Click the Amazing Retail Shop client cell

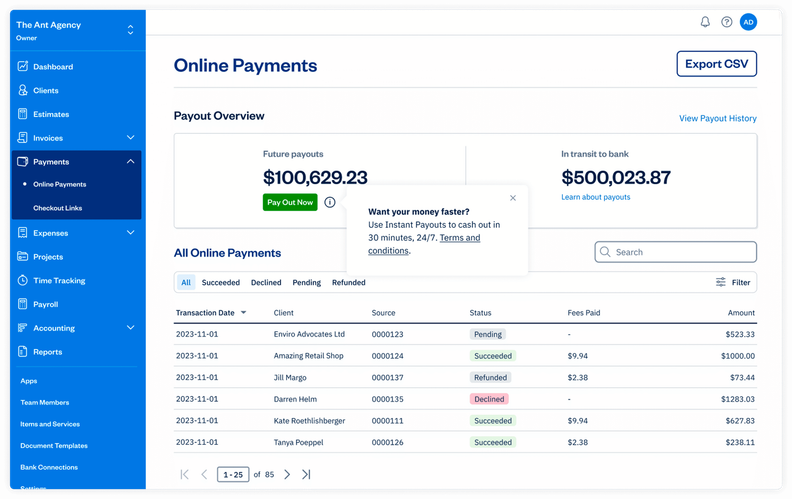pyautogui.click(x=309, y=356)
